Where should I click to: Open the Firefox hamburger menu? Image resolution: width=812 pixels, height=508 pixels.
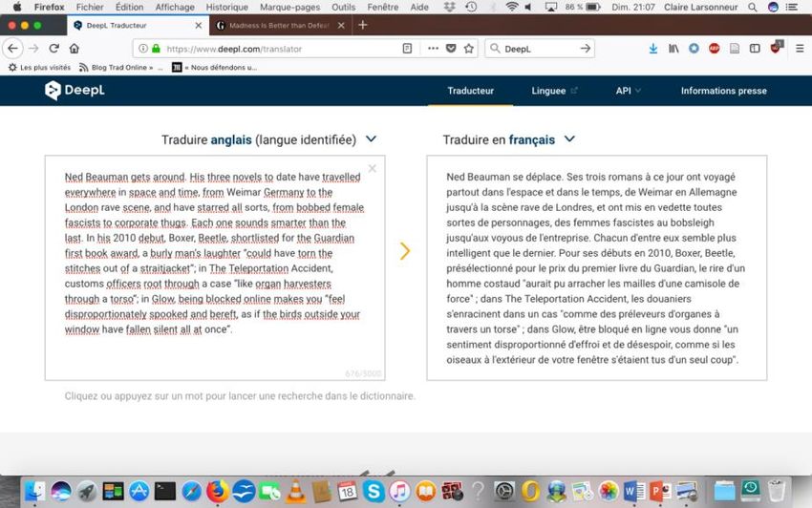[x=800, y=49]
